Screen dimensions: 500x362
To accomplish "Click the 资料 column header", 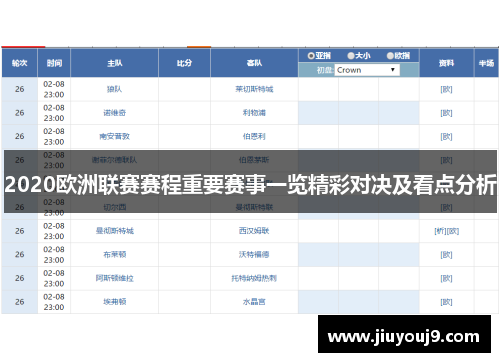I will pyautogui.click(x=446, y=63).
